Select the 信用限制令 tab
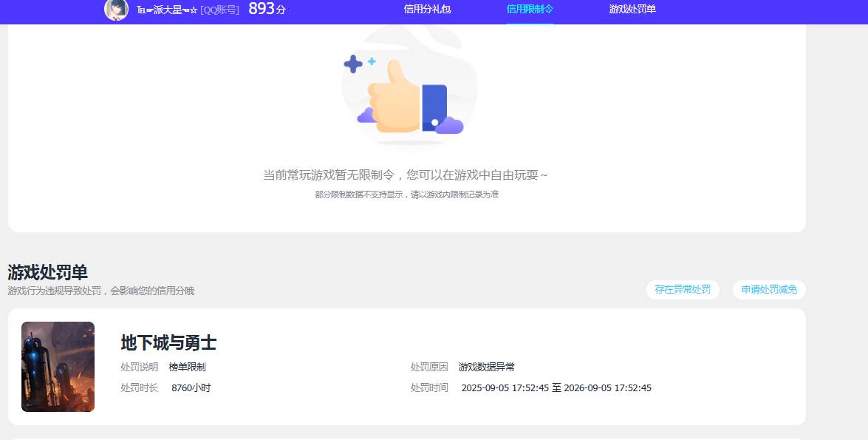Viewport: 868px width, 440px height. [530, 11]
